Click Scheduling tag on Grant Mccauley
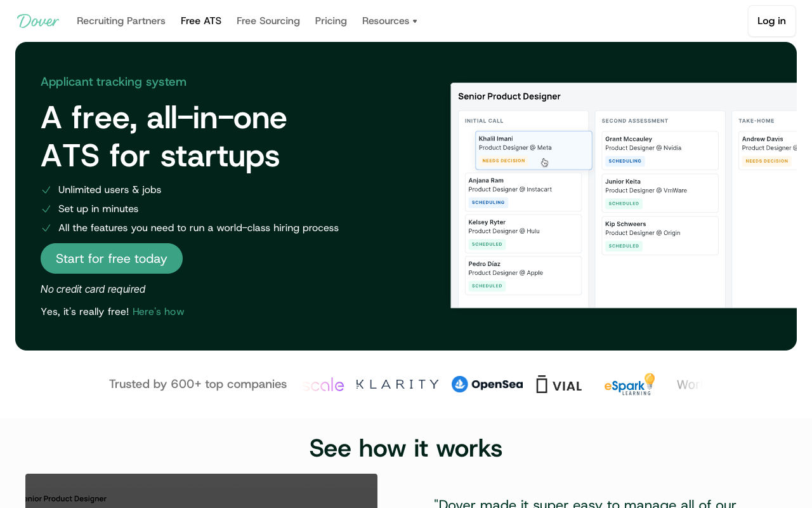The height and width of the screenshot is (508, 812). coord(625,161)
